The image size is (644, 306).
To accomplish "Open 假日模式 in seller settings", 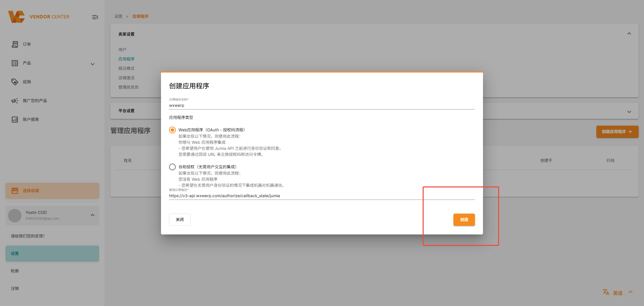I will point(126,69).
